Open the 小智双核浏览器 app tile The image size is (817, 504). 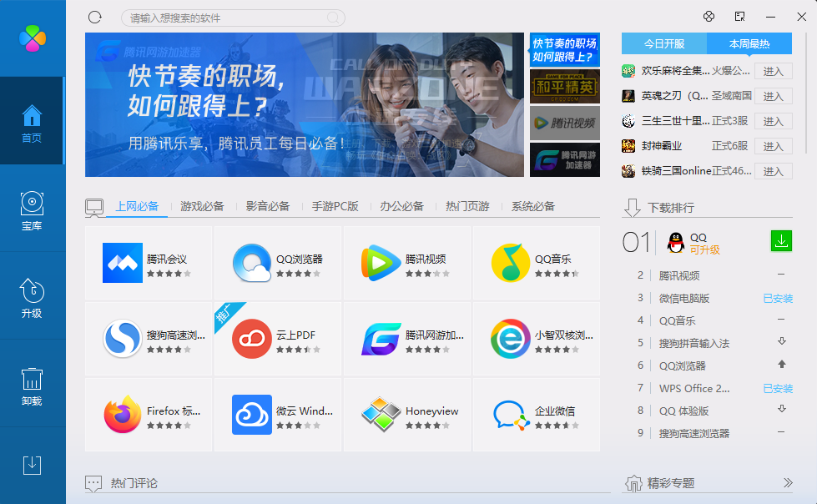pyautogui.click(x=536, y=339)
